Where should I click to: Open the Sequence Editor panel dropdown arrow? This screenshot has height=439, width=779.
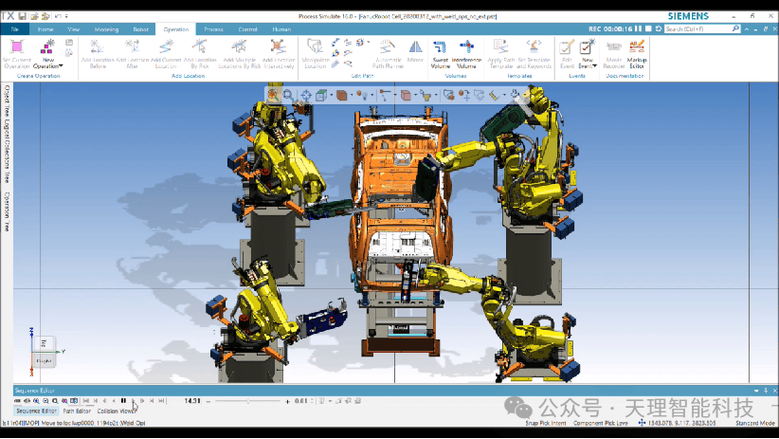point(756,391)
